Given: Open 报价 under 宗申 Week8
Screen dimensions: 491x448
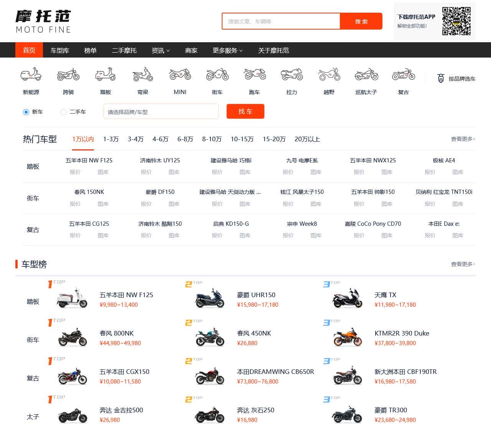Looking at the screenshot, I should (288, 235).
